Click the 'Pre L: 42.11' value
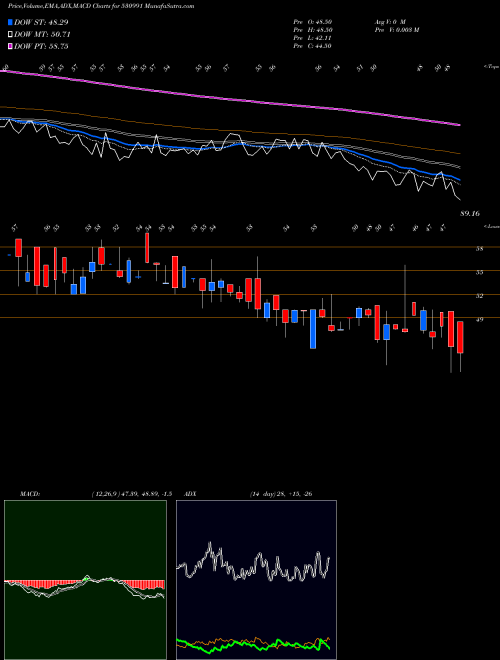The image size is (500, 660). 313,38
